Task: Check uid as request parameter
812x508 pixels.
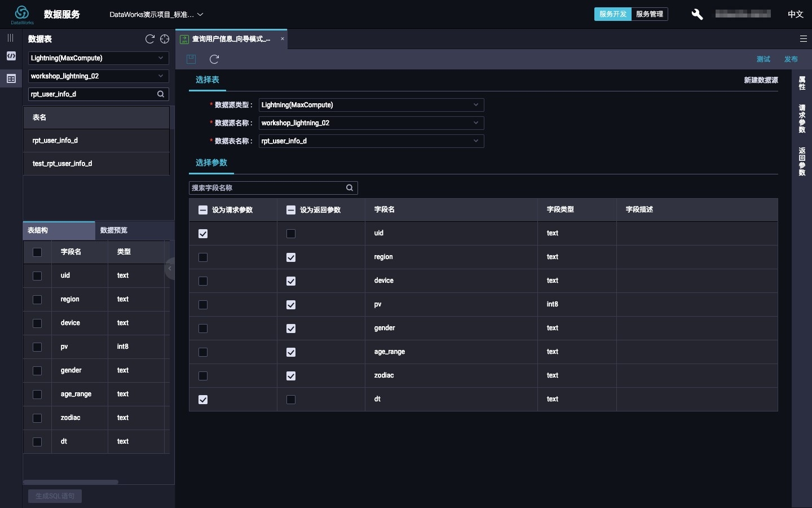Action: click(203, 234)
